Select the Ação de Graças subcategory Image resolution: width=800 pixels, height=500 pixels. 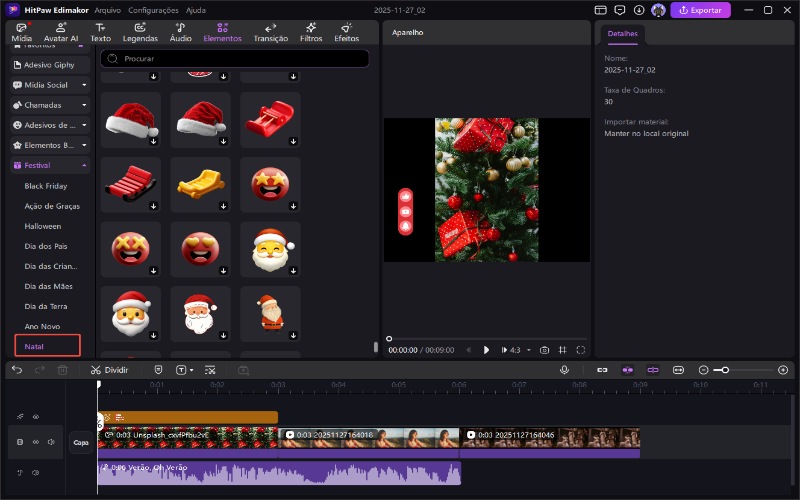[x=52, y=206]
